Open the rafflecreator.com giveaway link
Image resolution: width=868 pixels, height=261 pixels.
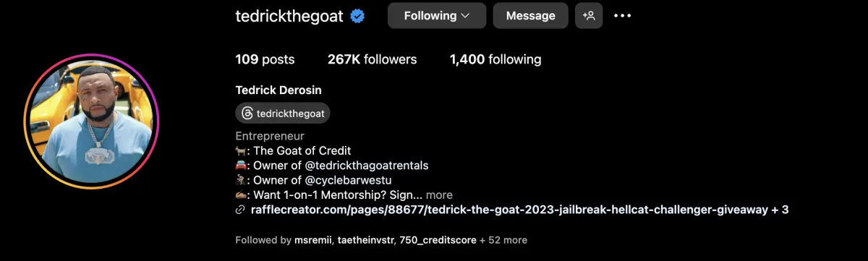tap(509, 210)
